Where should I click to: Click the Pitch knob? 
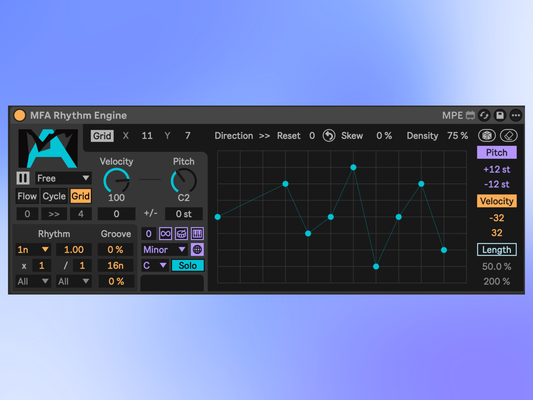coord(184,181)
